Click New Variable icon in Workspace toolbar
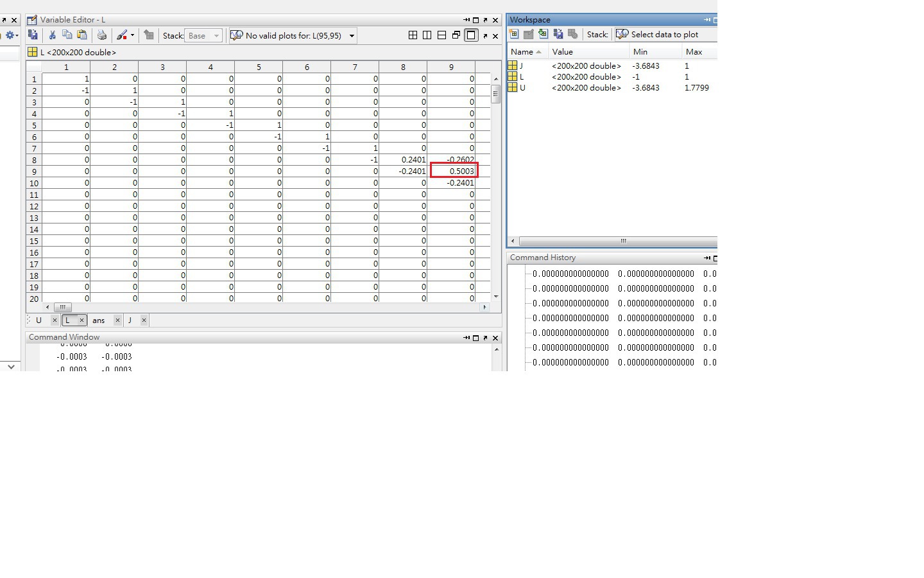 514,34
